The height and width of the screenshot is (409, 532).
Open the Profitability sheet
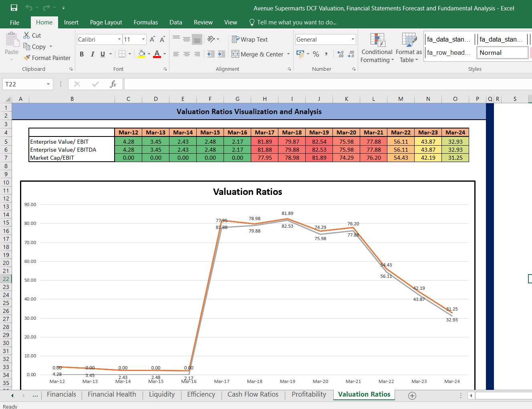pyautogui.click(x=309, y=394)
